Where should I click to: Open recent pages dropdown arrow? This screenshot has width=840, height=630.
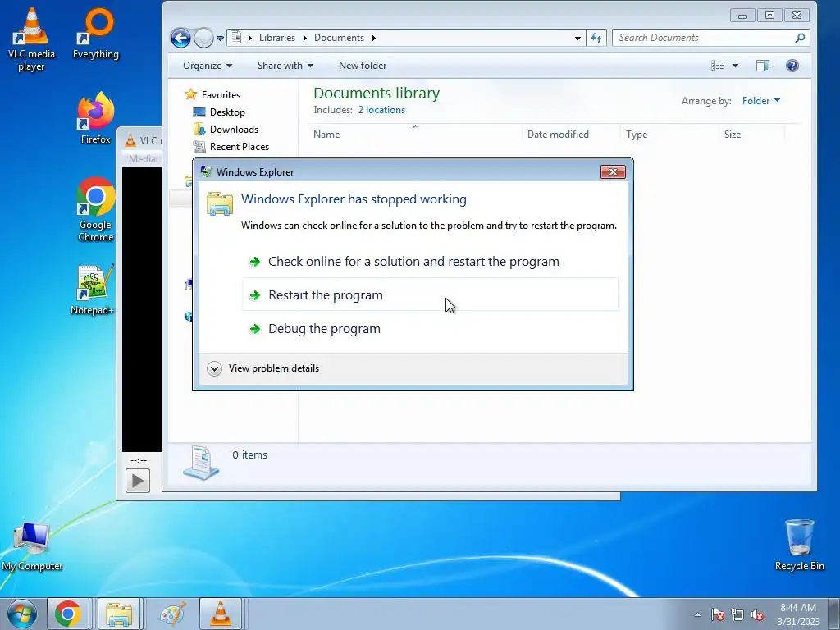(x=220, y=38)
